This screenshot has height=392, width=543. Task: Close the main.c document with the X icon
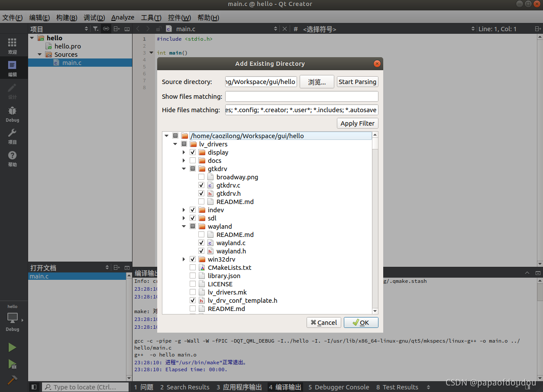pos(284,29)
